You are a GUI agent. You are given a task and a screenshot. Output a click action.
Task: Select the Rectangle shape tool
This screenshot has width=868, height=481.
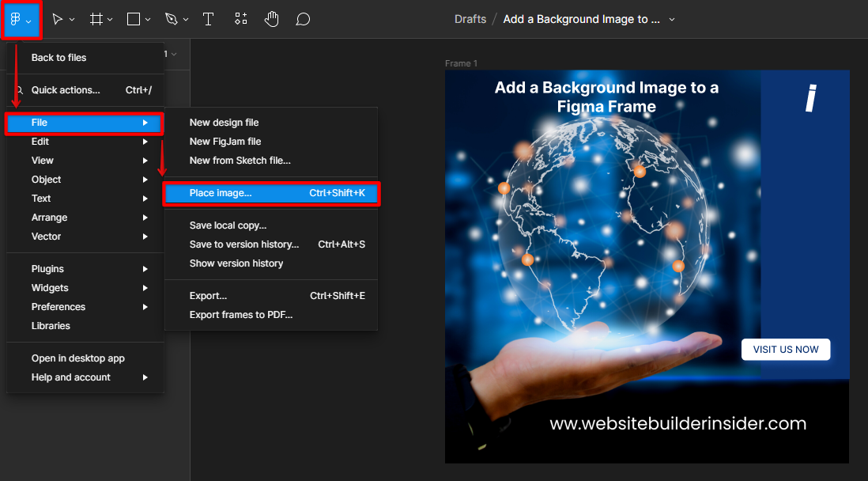[x=134, y=20]
